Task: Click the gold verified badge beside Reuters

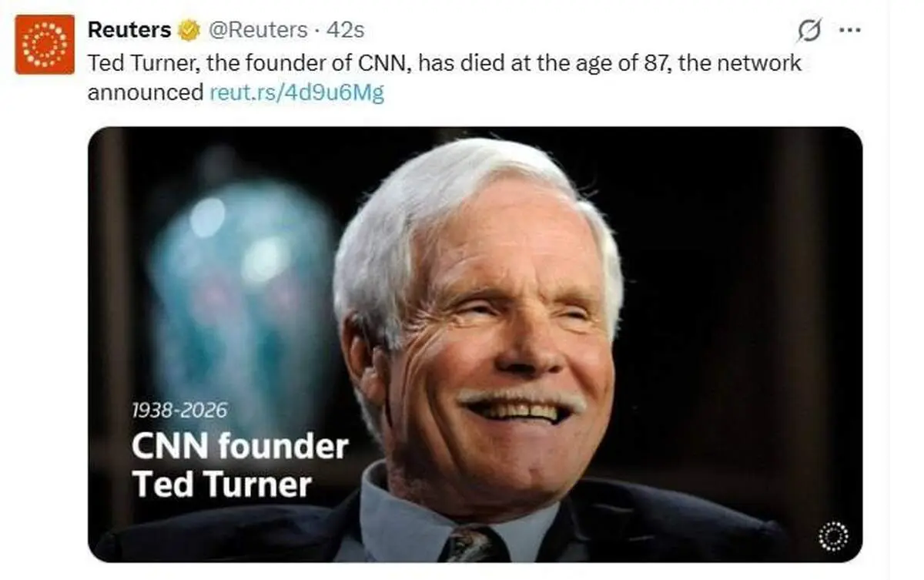Action: click(189, 30)
